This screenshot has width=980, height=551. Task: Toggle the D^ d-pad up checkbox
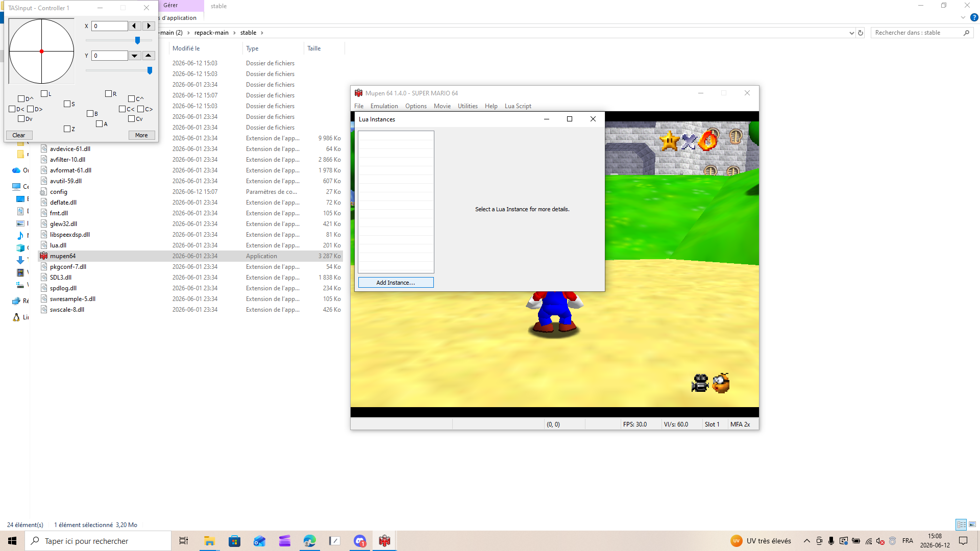coord(21,99)
